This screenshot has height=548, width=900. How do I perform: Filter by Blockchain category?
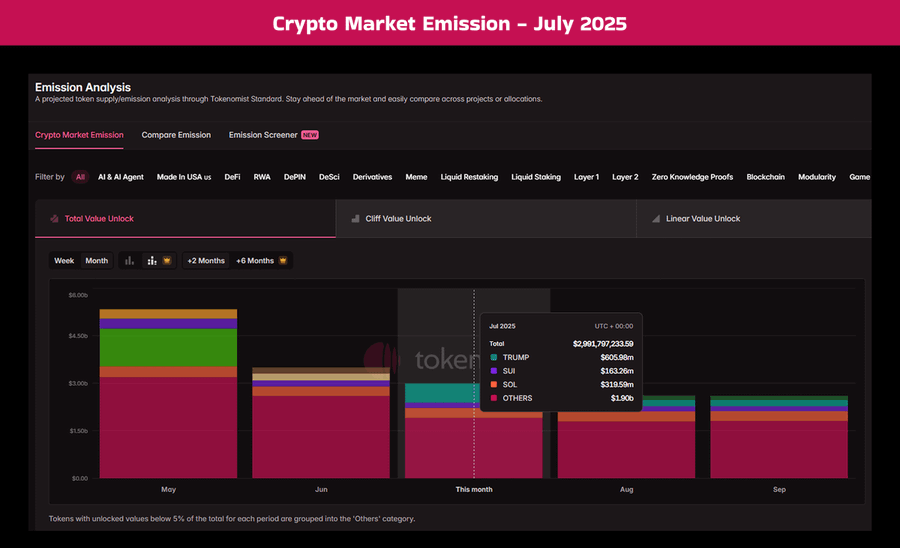[x=765, y=177]
